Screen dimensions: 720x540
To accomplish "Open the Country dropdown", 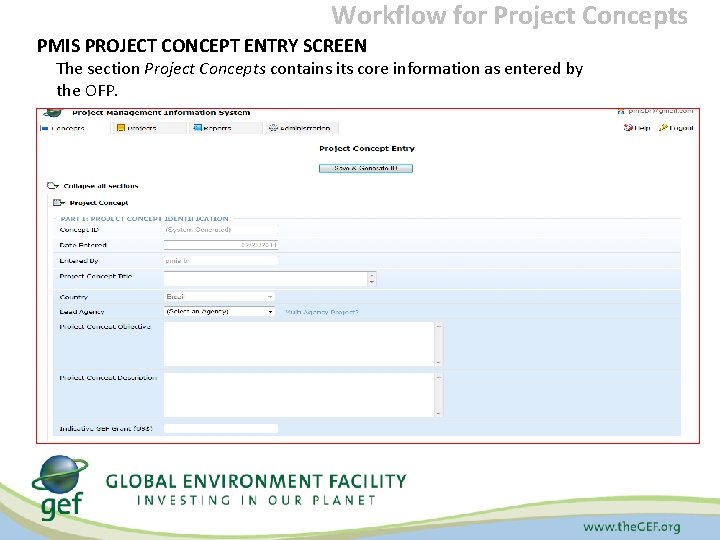I will point(219,297).
